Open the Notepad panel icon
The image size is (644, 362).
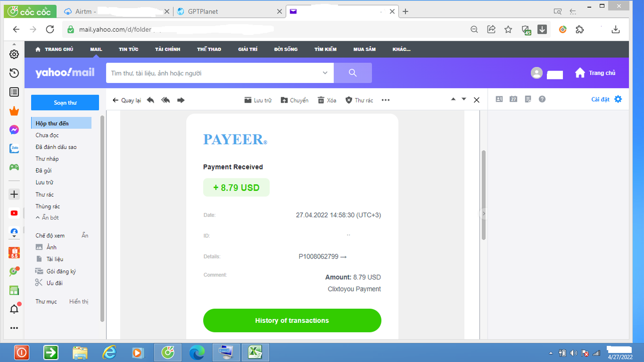tap(528, 99)
